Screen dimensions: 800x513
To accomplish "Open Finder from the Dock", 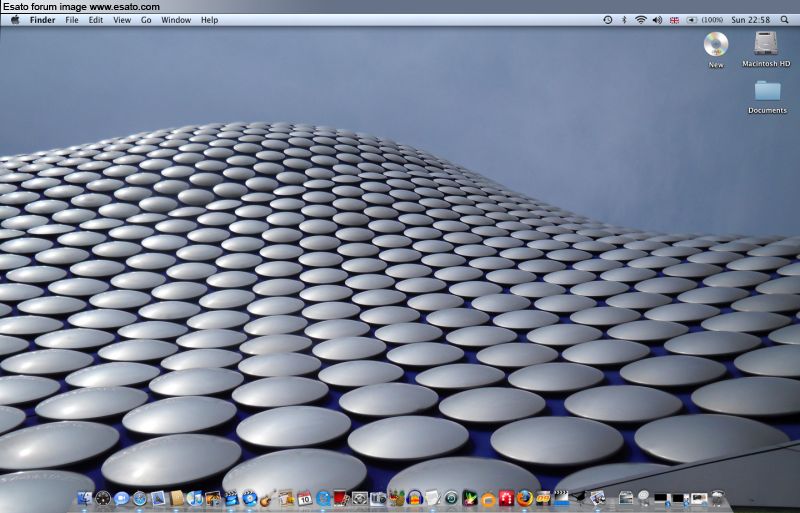I will 84,497.
